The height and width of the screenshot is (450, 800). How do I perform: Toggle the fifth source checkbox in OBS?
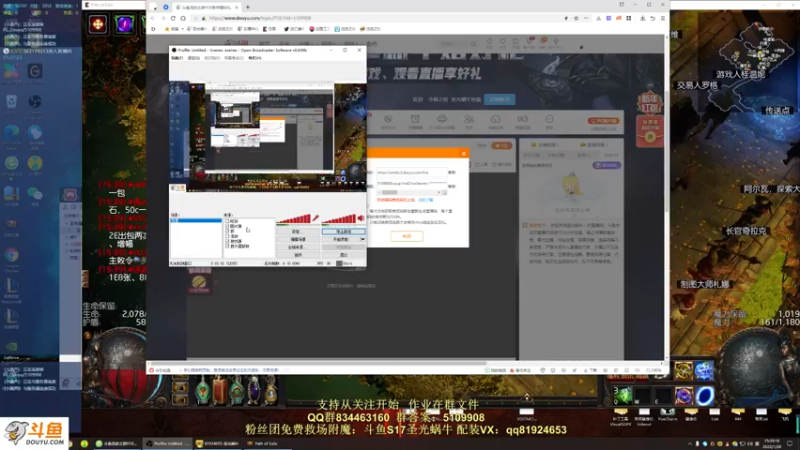click(x=227, y=241)
